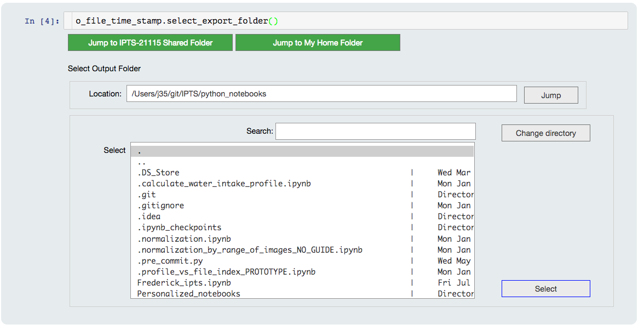
Task: Select the .idea directory entry
Action: pos(149,217)
